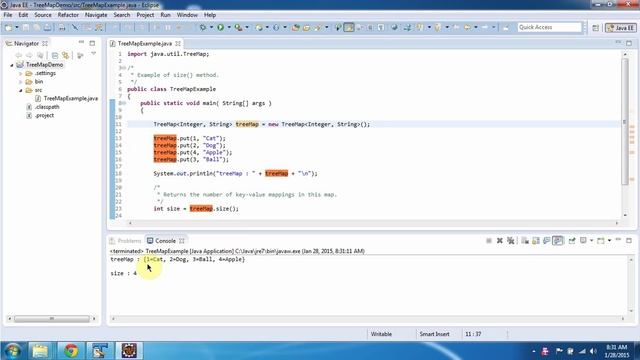640x360 pixels.
Task: Open the External Tools dropdown arrow
Action: [x=247, y=27]
